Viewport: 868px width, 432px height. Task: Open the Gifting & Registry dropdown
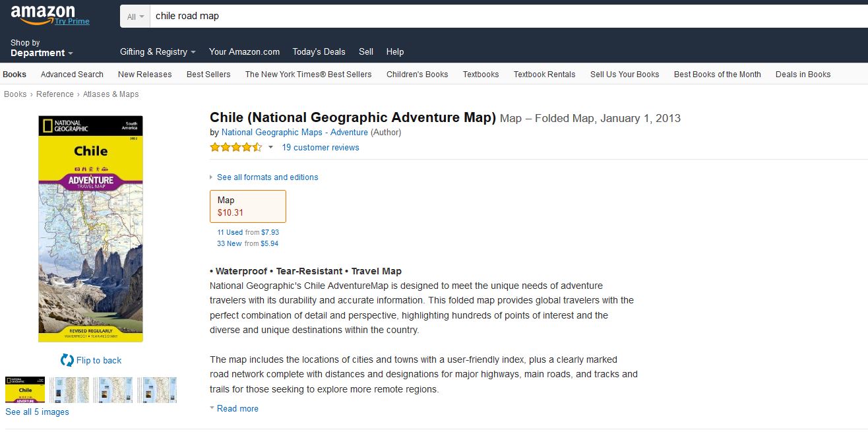(x=158, y=51)
